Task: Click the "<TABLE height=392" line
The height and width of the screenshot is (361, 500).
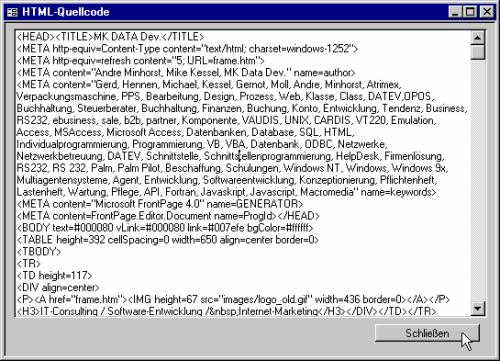Action: [x=168, y=240]
